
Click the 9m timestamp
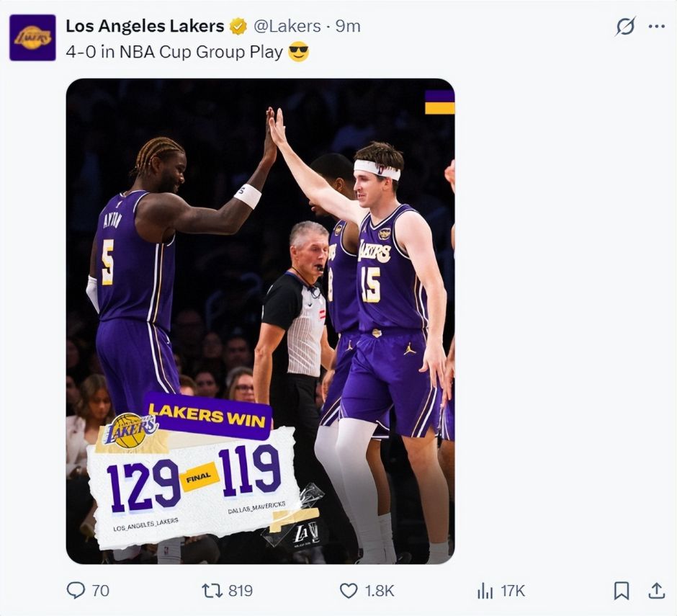[348, 27]
